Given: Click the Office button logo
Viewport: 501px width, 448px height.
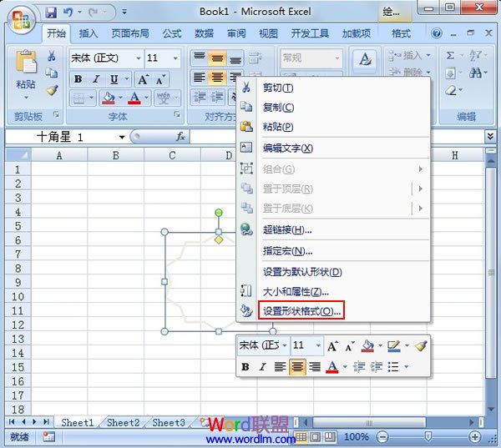Looking at the screenshot, I should click(22, 20).
